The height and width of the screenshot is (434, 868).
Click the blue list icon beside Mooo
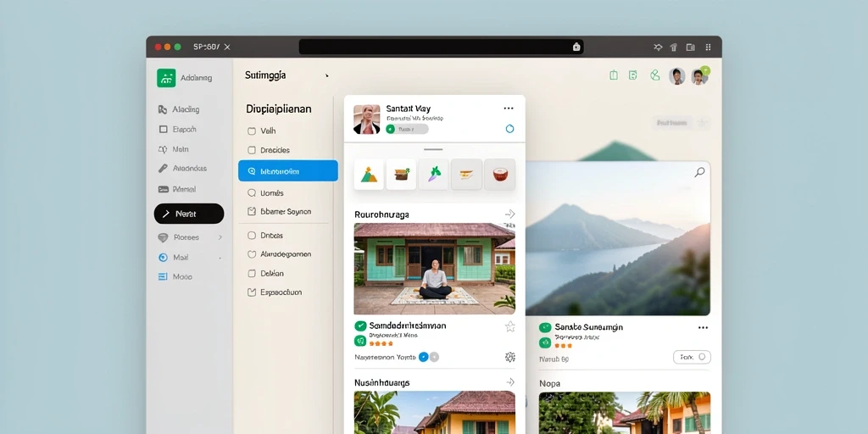pos(163,276)
